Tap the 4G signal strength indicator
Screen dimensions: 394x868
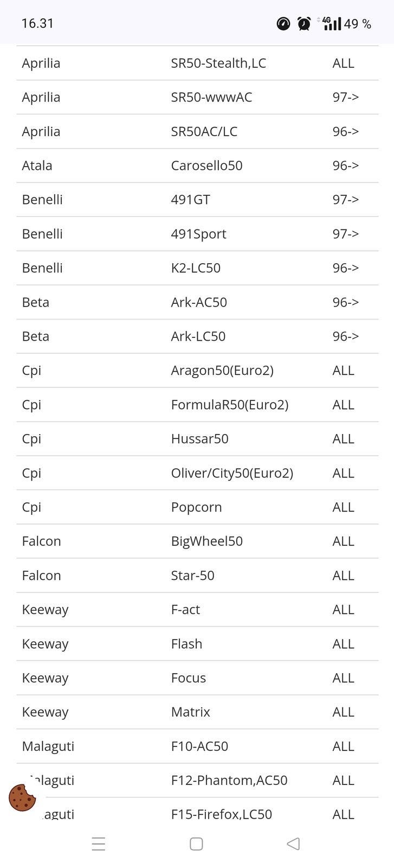pyautogui.click(x=331, y=23)
